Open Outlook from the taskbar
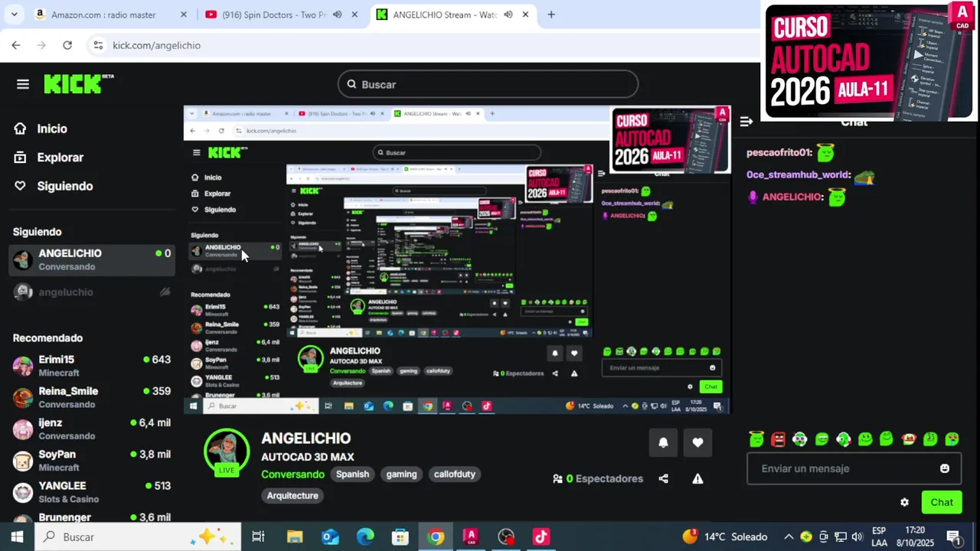Image resolution: width=980 pixels, height=551 pixels. [330, 536]
